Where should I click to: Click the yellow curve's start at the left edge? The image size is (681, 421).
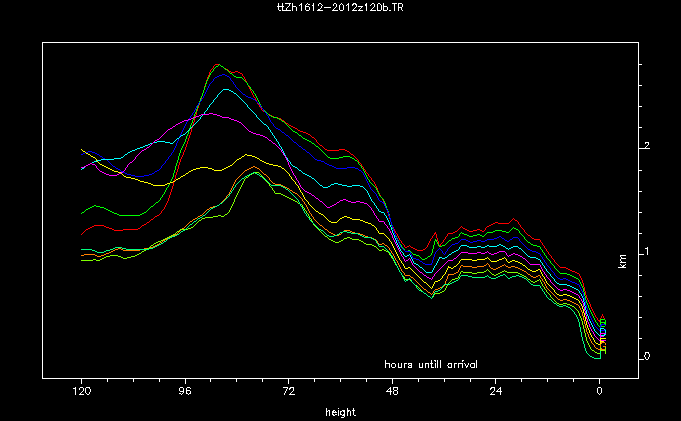(x=82, y=150)
